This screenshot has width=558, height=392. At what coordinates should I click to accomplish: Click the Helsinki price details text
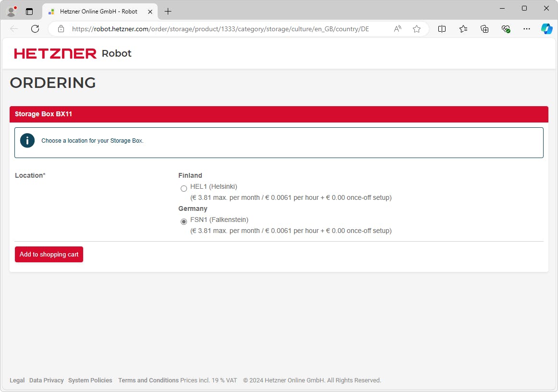pyautogui.click(x=291, y=197)
